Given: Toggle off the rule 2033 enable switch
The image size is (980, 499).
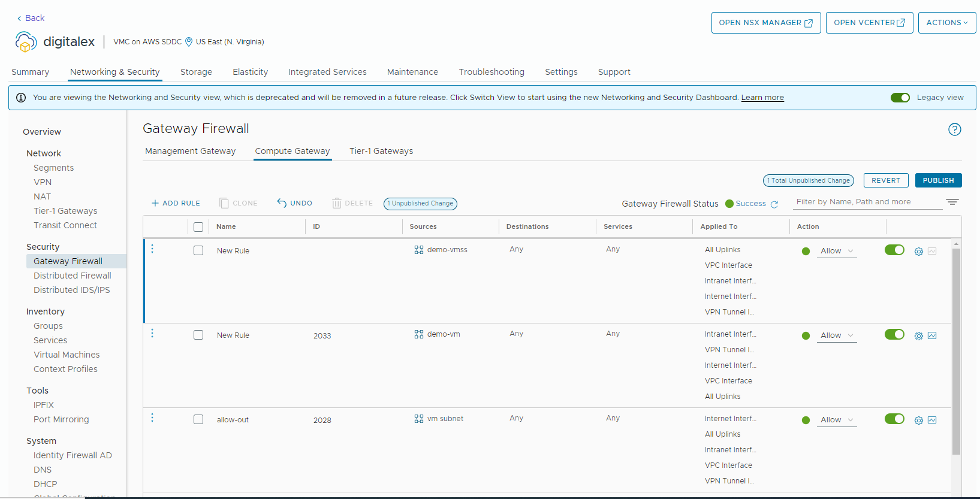Looking at the screenshot, I should pyautogui.click(x=894, y=334).
